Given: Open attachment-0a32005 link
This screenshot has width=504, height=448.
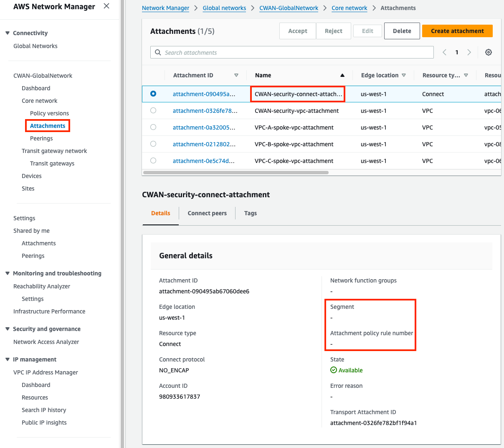Looking at the screenshot, I should pyautogui.click(x=204, y=127).
